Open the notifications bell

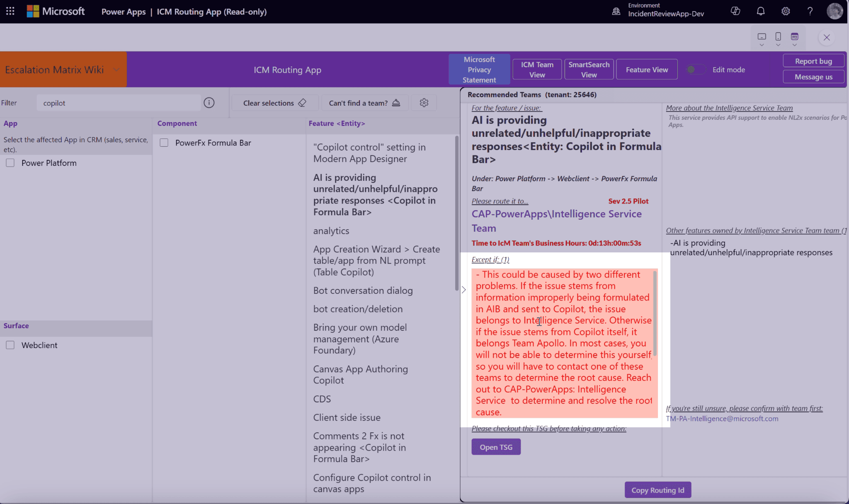coord(761,11)
